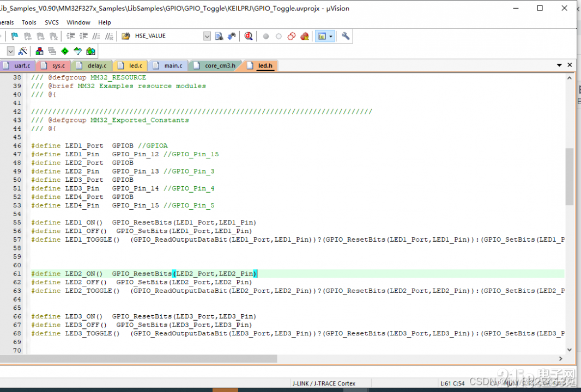Click horizontal scrollbar right arrow

(561, 358)
